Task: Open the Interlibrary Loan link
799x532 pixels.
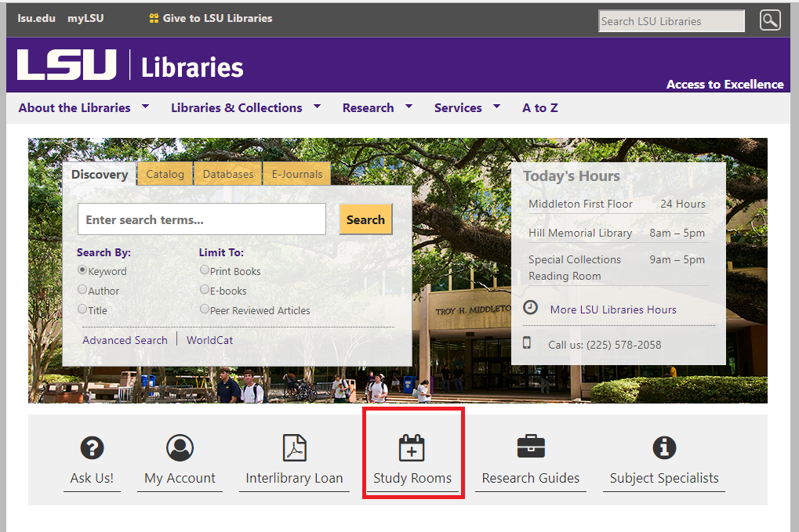Action: coord(295,478)
